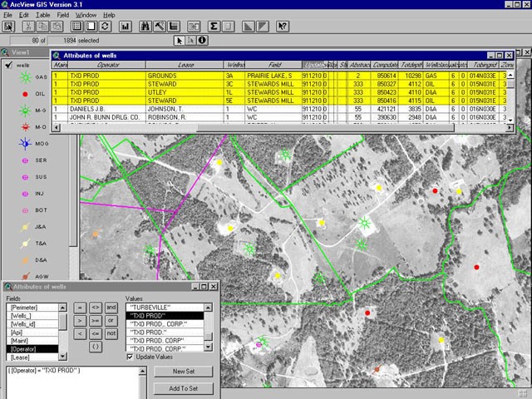Viewport: 532px width, 399px height.
Task: Toggle the Update Values checkbox
Action: [130, 356]
